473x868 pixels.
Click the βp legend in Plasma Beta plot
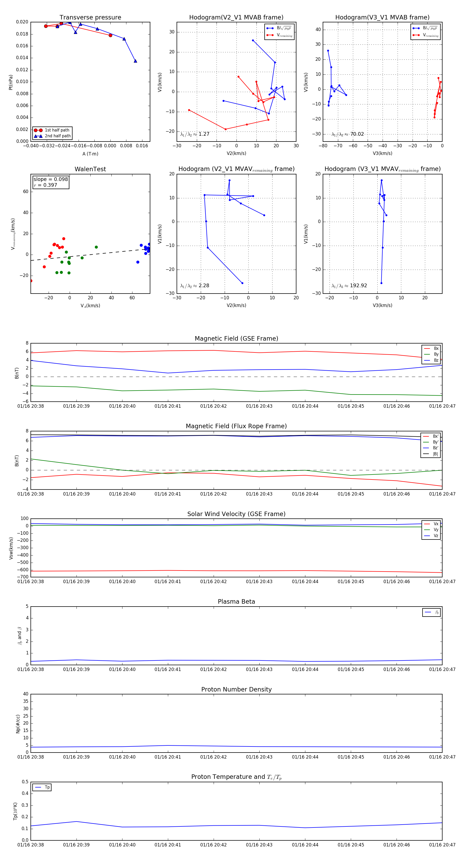431,612
